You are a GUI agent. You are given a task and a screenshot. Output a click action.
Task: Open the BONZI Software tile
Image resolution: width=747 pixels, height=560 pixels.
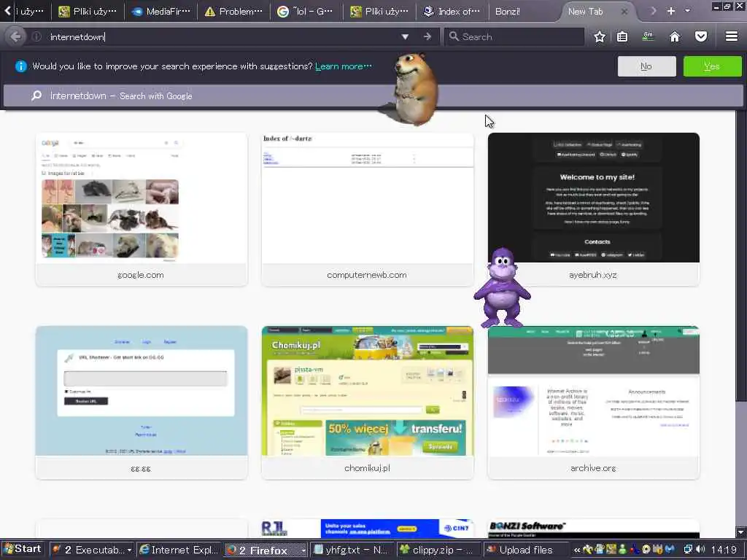click(x=594, y=529)
